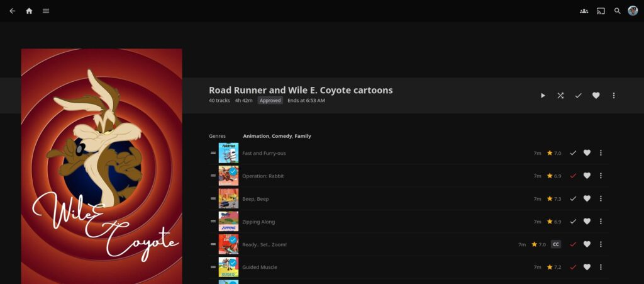
Task: Click the Approved rating badge
Action: click(x=270, y=101)
